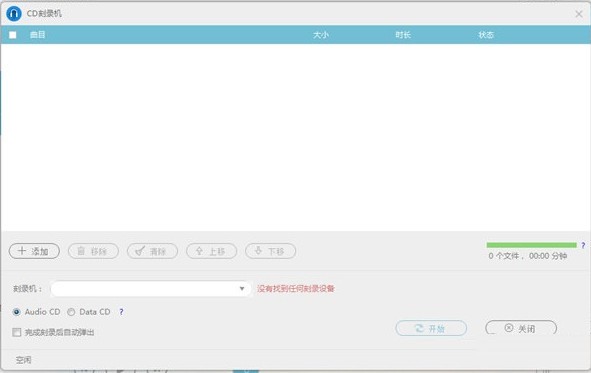
Task: Click the help question mark next to Data CD
Action: 121,312
